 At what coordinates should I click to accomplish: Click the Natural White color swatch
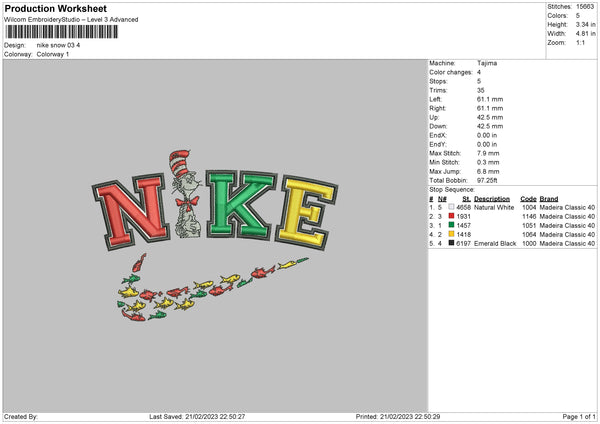(452, 207)
